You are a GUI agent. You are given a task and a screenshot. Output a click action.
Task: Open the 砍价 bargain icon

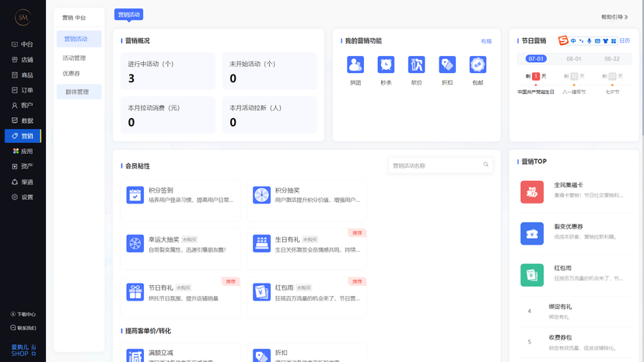[416, 64]
